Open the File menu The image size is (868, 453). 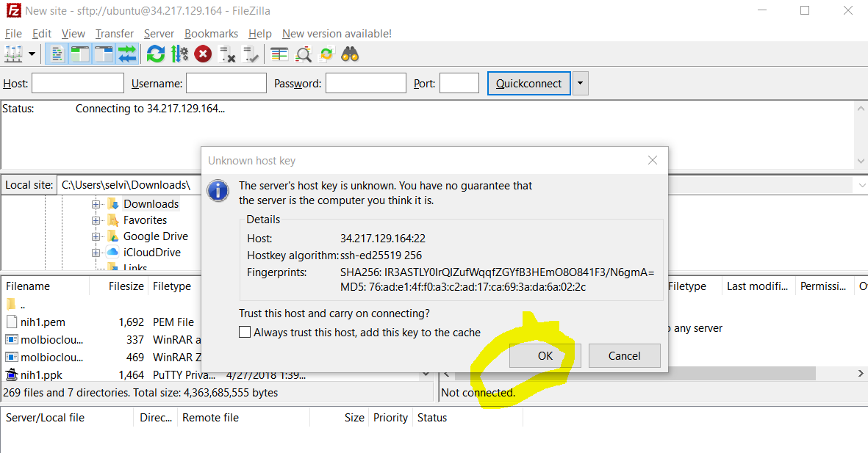click(13, 34)
